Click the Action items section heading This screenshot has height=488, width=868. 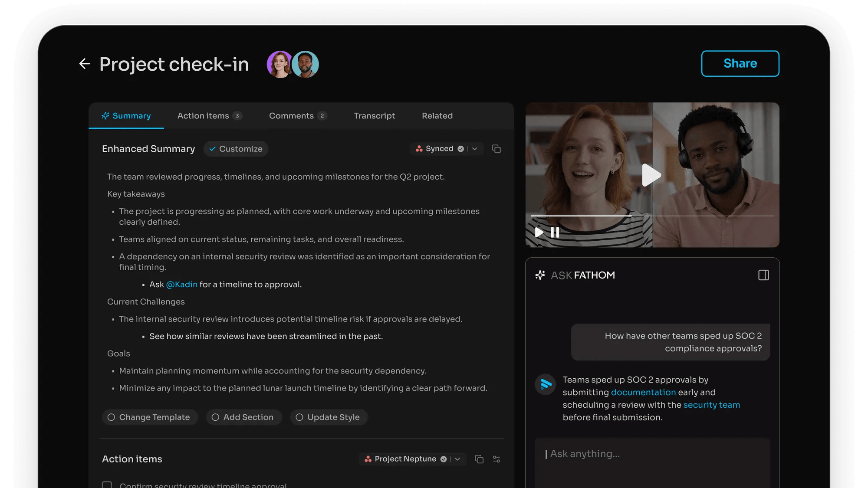[132, 459]
